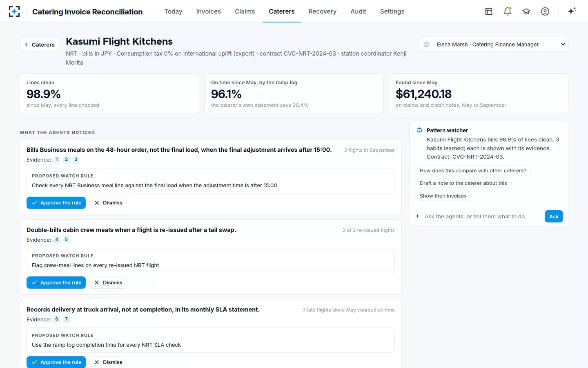Open evidence badge 1
588x368 pixels.
(57, 159)
